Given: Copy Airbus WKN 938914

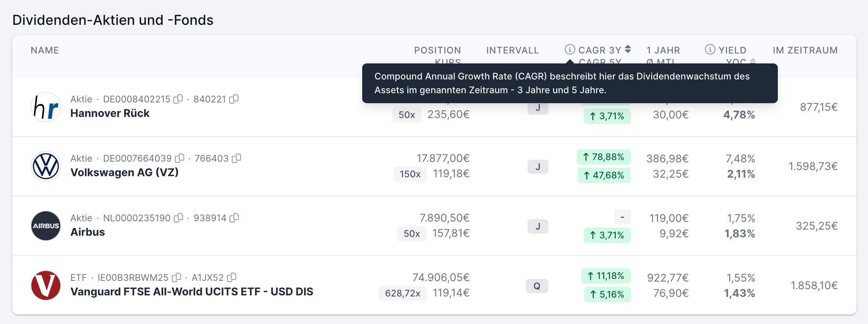Looking at the screenshot, I should coord(234,218).
